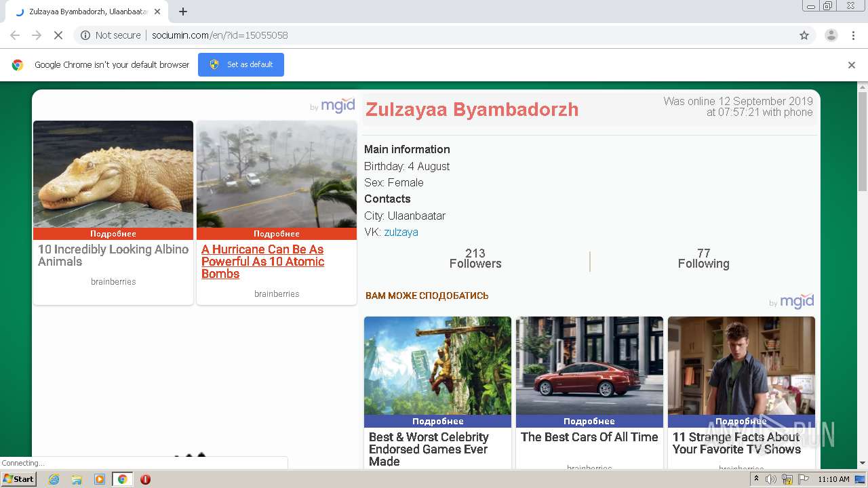Image resolution: width=868 pixels, height=488 pixels.
Task: Open the media player taskbar icon
Action: click(x=100, y=479)
